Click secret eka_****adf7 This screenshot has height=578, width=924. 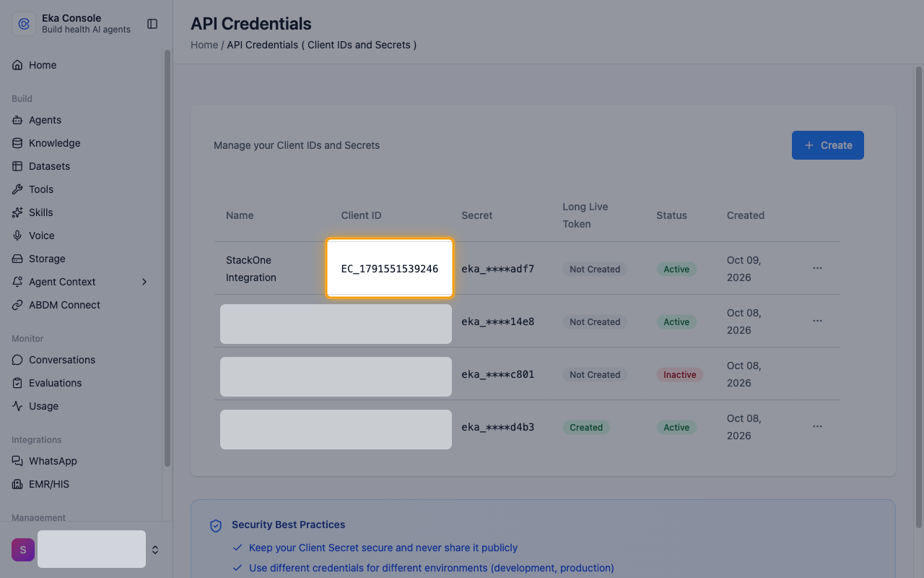[x=498, y=269]
